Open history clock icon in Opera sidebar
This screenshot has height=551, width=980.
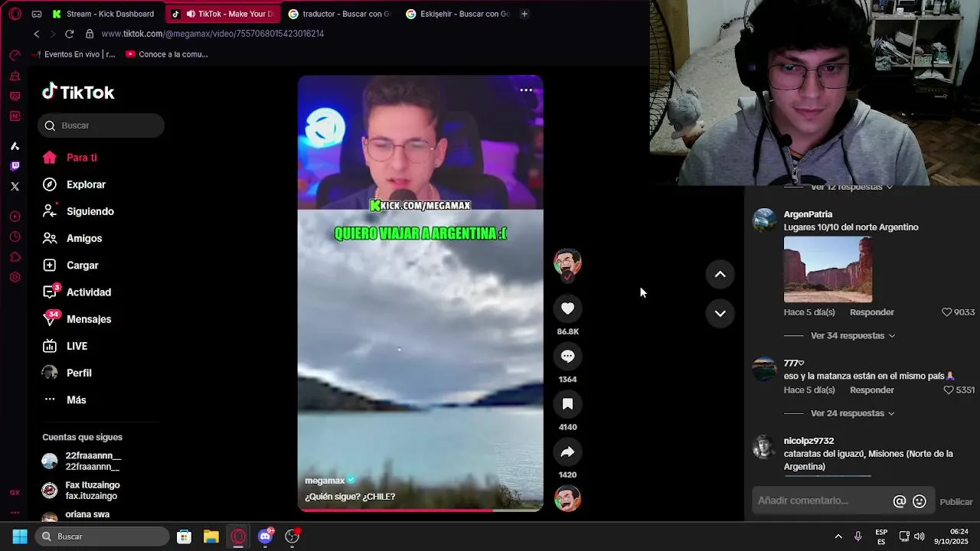[15, 237]
